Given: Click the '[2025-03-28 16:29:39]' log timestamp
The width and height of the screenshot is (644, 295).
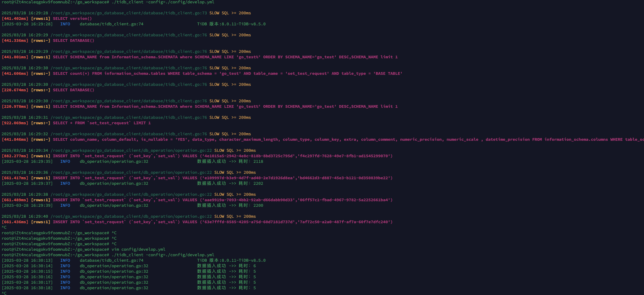Looking at the screenshot, I should [x=27, y=206].
